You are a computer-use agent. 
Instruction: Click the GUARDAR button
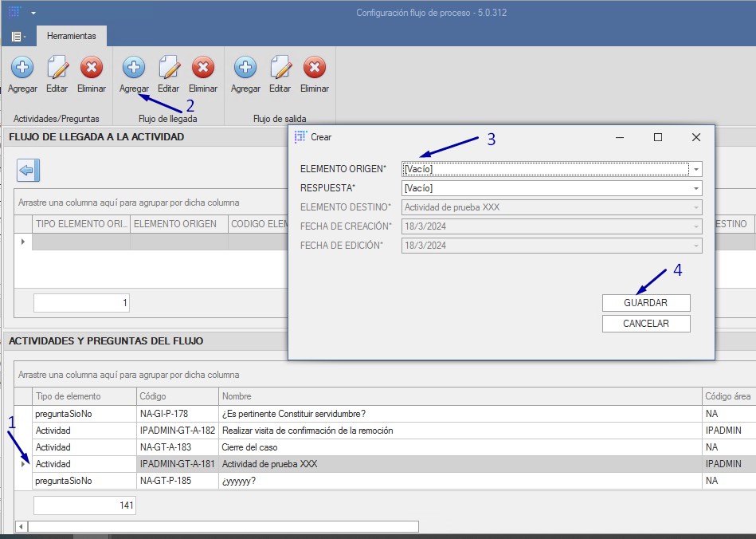[645, 303]
